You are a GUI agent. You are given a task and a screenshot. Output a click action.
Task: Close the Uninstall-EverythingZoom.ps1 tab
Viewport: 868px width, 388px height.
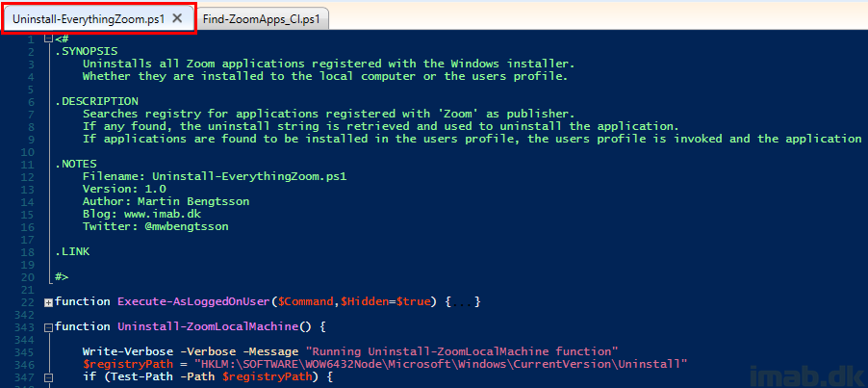(177, 18)
